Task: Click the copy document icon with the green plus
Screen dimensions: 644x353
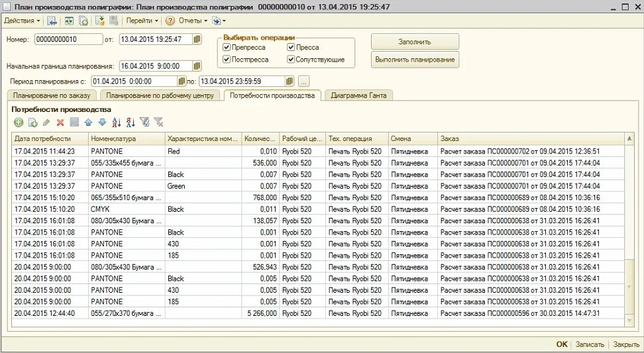Action: tap(83, 21)
